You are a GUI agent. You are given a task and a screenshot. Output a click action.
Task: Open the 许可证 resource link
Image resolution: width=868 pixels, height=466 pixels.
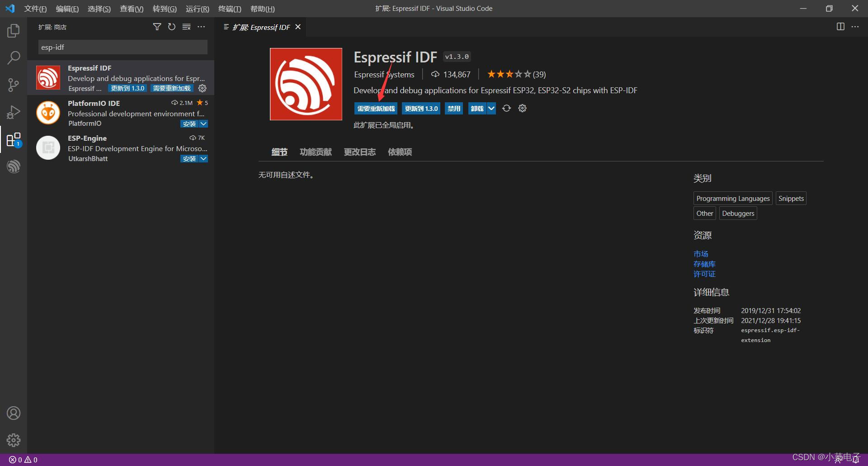(704, 274)
